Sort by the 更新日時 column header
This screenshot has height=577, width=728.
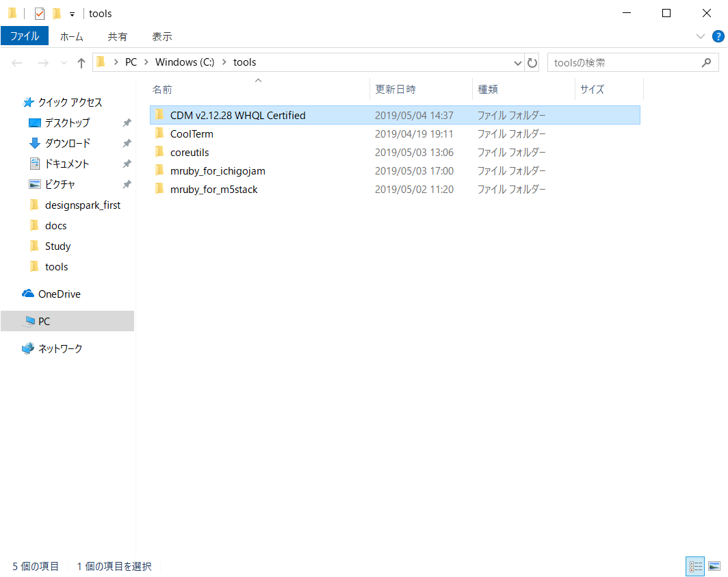[395, 89]
